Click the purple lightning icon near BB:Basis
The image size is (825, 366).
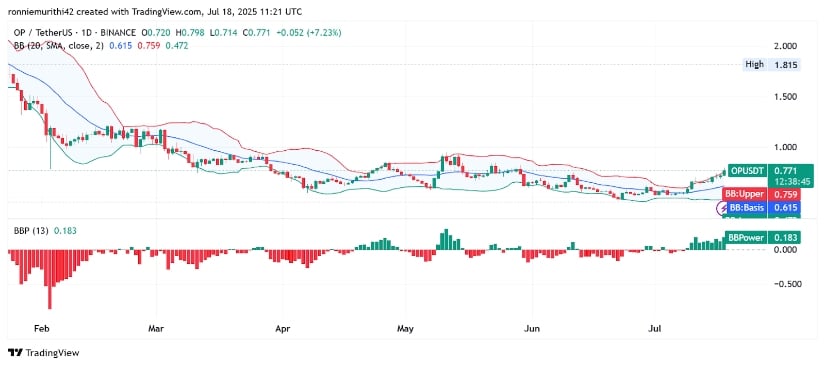click(723, 209)
